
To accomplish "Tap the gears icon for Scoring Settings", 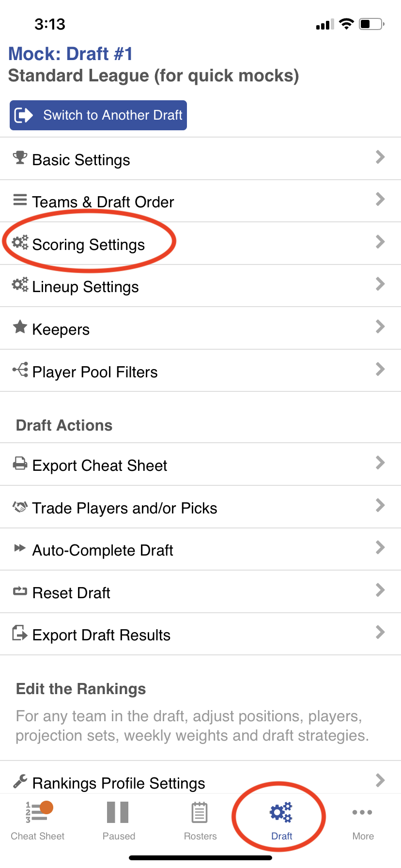I will click(x=20, y=242).
